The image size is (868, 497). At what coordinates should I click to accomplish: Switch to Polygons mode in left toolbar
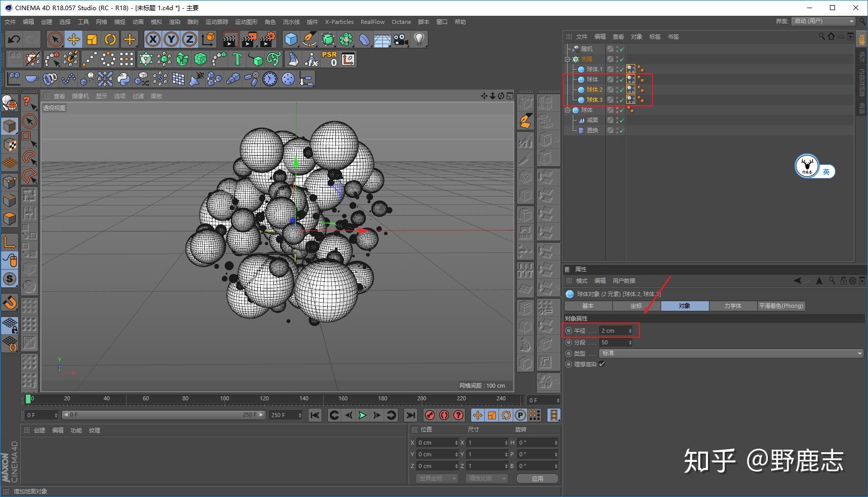10,219
